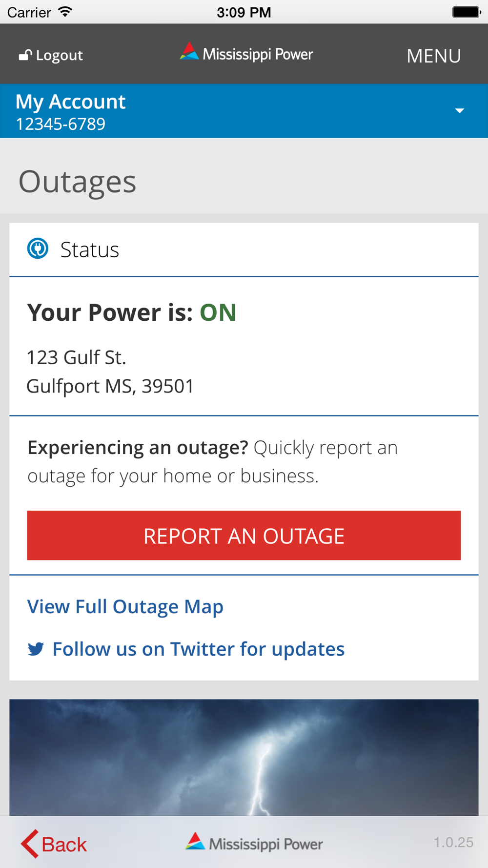Tap the red Back chevron arrow
This screenshot has width=488, height=868.
(30, 843)
